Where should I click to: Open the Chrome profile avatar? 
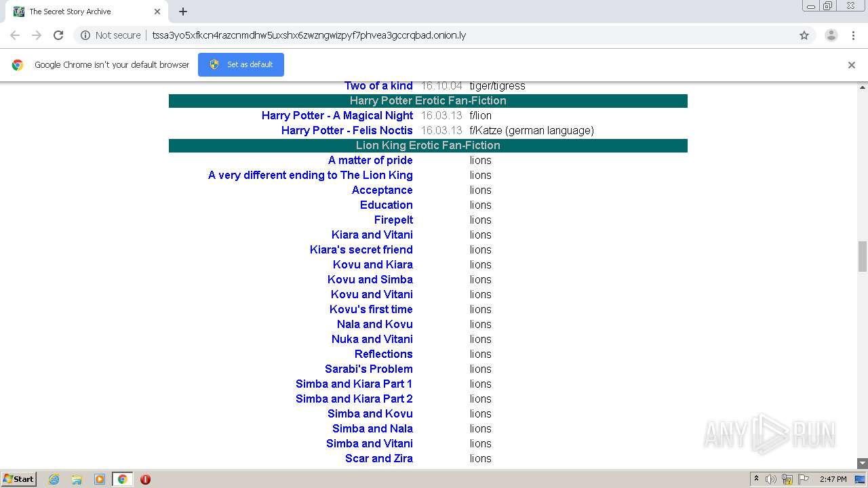click(x=831, y=35)
